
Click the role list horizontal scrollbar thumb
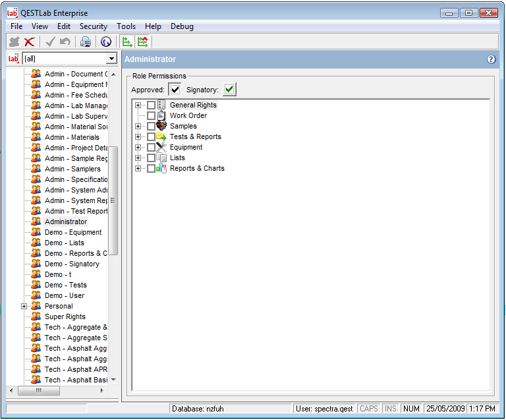[x=38, y=390]
